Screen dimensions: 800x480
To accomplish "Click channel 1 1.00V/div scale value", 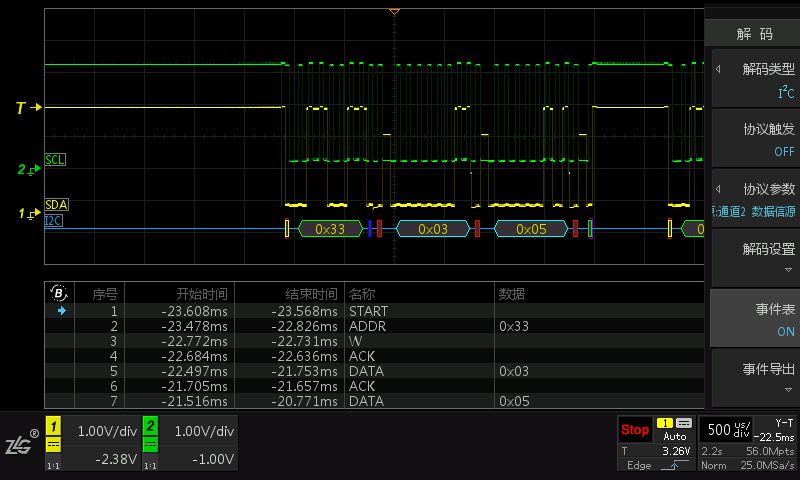I will (107, 432).
